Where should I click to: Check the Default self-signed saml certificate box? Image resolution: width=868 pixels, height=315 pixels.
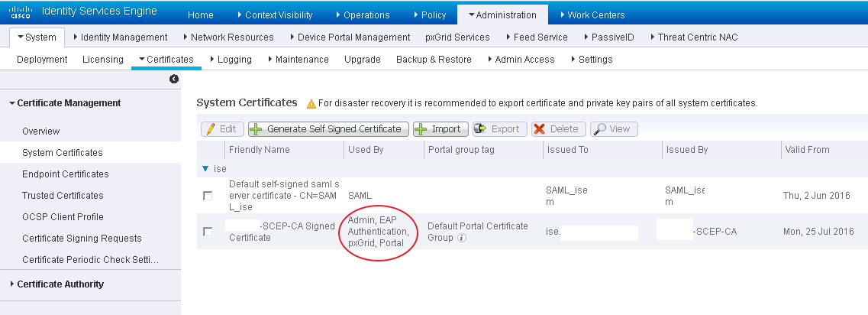tap(208, 196)
